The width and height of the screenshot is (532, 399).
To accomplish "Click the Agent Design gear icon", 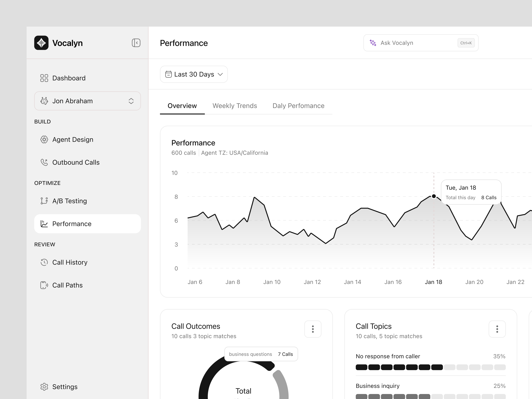I will 44,139.
